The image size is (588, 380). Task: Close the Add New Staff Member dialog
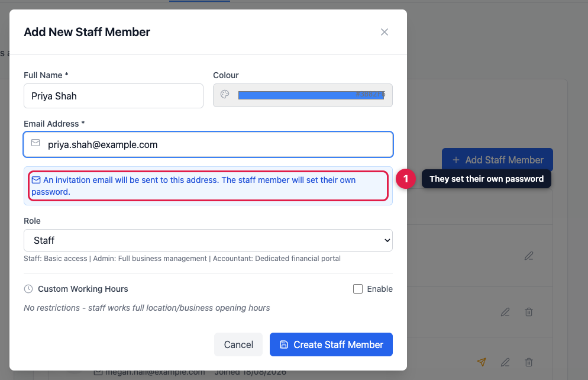385,33
